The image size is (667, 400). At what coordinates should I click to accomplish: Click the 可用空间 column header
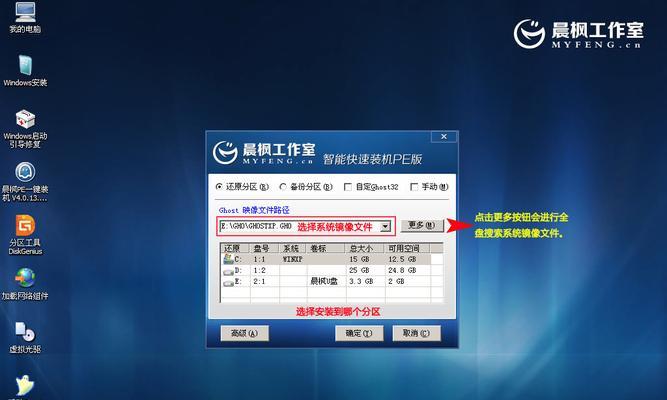pyautogui.click(x=408, y=248)
